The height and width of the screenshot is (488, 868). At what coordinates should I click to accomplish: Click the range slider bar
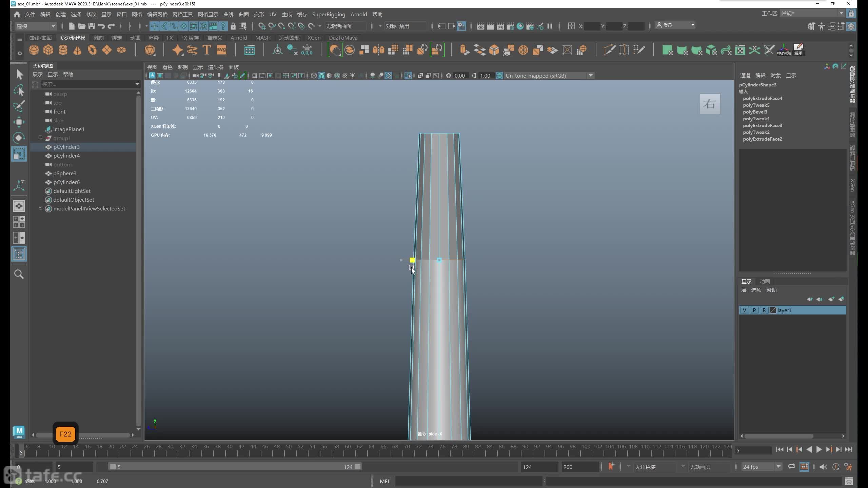click(235, 467)
